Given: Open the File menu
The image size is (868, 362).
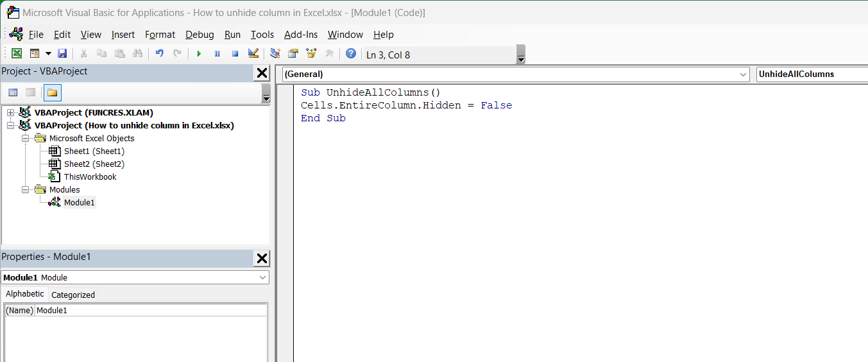Looking at the screenshot, I should 36,35.
